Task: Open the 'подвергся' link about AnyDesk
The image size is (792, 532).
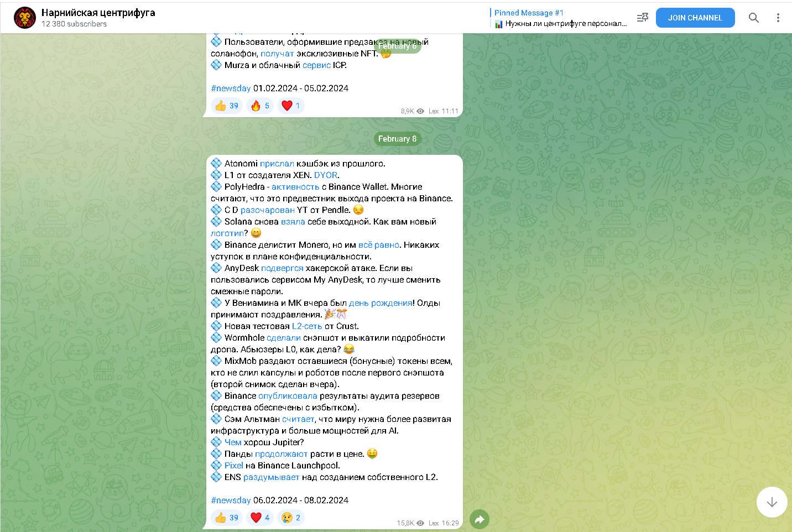Action: pyautogui.click(x=282, y=268)
